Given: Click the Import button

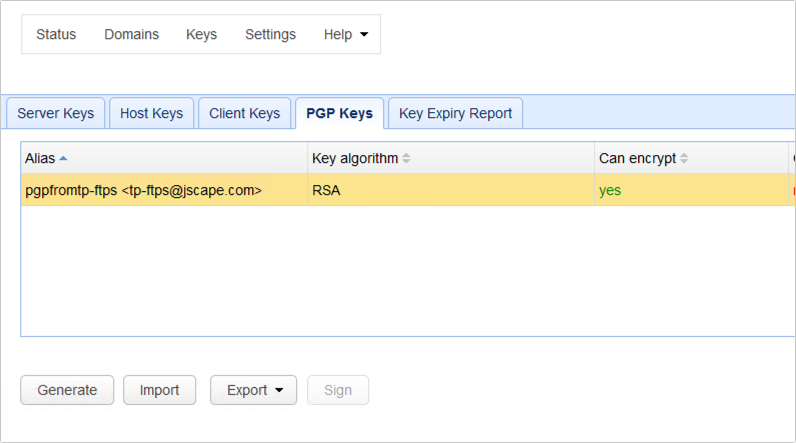Looking at the screenshot, I should [159, 390].
